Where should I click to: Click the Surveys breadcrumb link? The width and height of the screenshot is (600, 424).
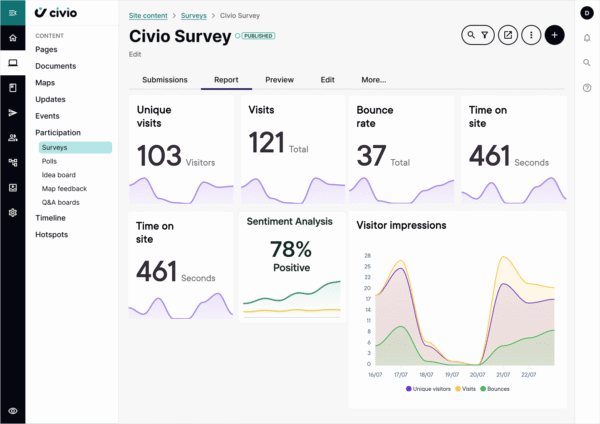pos(194,16)
